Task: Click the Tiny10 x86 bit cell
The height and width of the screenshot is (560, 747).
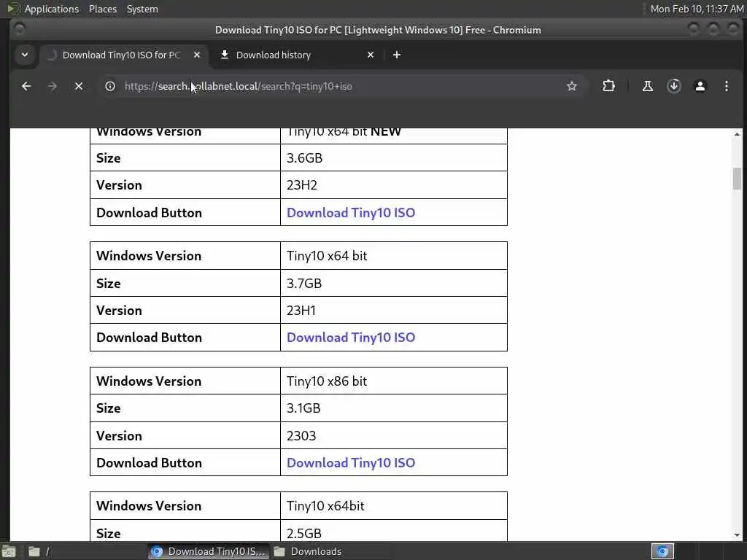Action: (393, 381)
